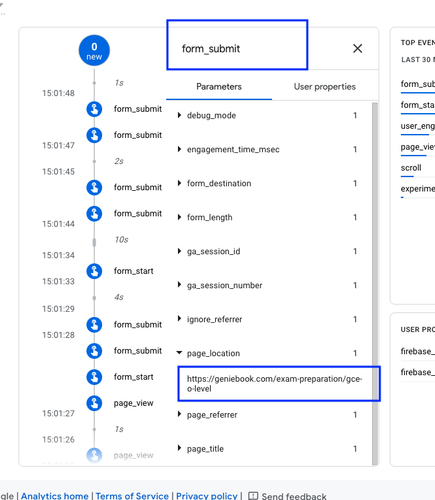The height and width of the screenshot is (500, 435).
Task: Expand the ignore_referrer parameter
Action: coord(179,319)
